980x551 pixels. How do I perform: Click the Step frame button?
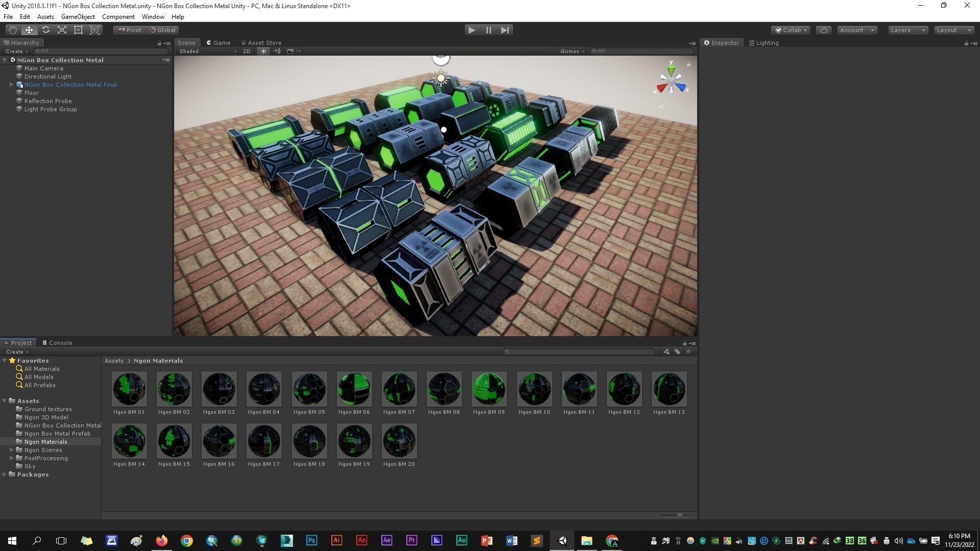click(505, 30)
